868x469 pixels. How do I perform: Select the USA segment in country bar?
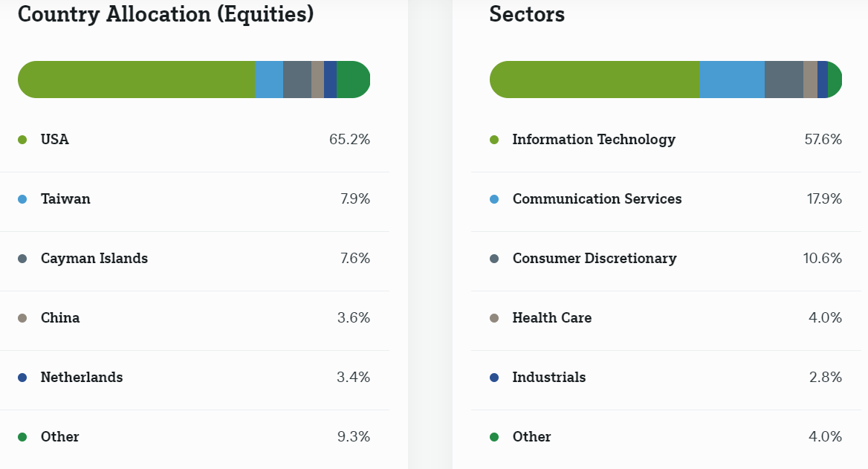pyautogui.click(x=137, y=80)
